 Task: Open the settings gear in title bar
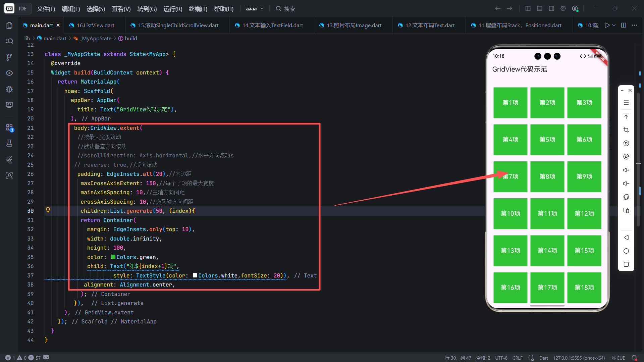[563, 9]
